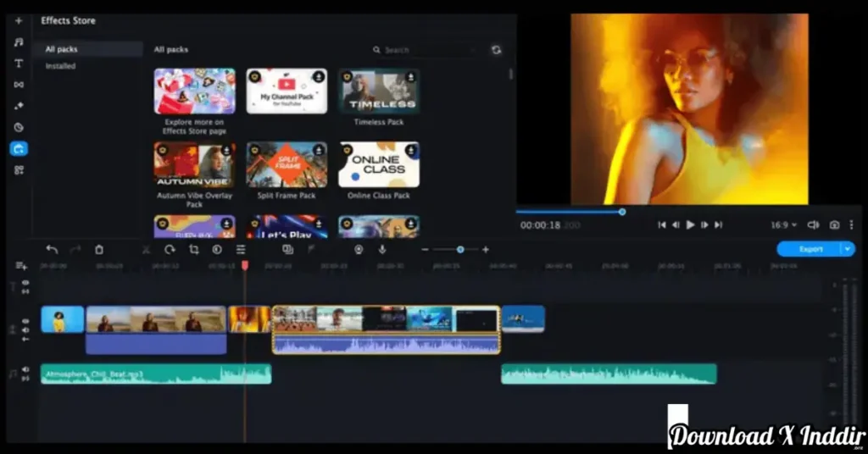Expand the Export options arrow
The width and height of the screenshot is (868, 454).
coord(848,249)
